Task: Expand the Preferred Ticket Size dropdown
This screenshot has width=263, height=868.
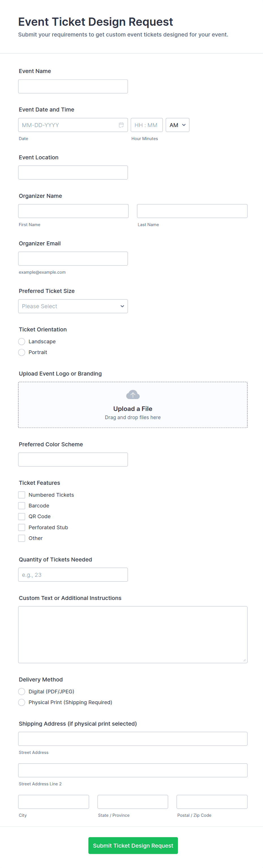Action: pyautogui.click(x=73, y=306)
